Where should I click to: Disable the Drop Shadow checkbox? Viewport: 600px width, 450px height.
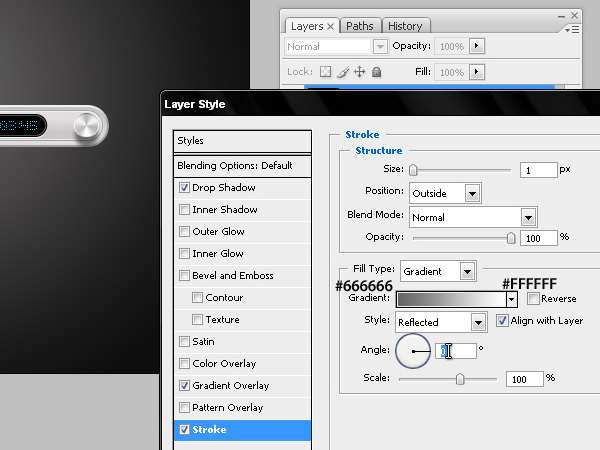184,188
